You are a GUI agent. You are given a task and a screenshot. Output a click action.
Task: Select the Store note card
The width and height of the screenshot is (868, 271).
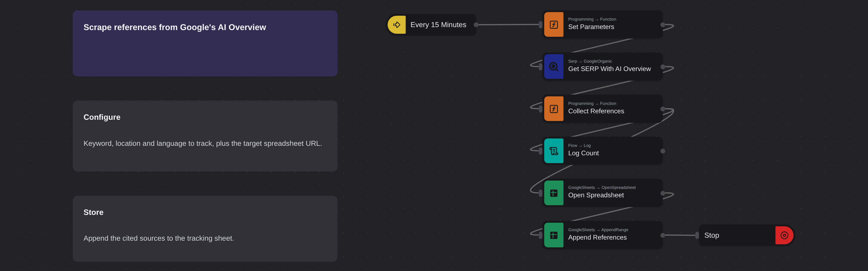click(x=205, y=228)
